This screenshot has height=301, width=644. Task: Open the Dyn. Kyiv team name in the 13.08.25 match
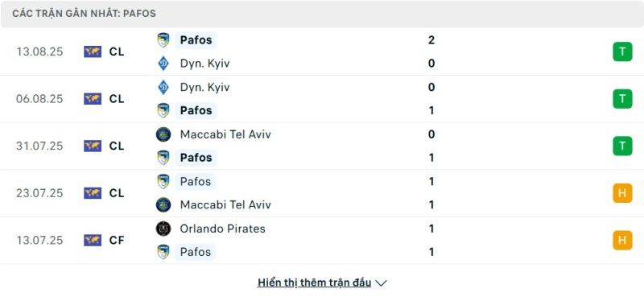click(x=204, y=64)
